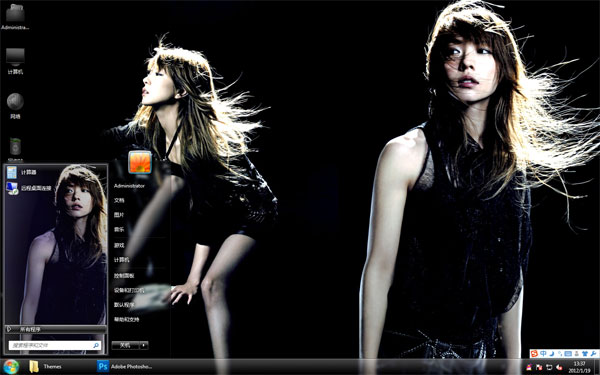This screenshot has height=375, width=600.
Task: Open Sogou skin shirt icon
Action: click(x=585, y=354)
